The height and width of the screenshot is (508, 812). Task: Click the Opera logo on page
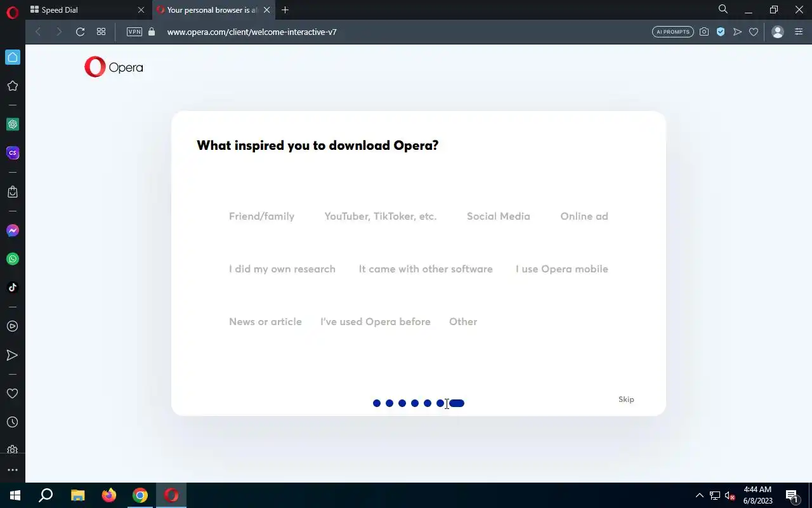114,67
